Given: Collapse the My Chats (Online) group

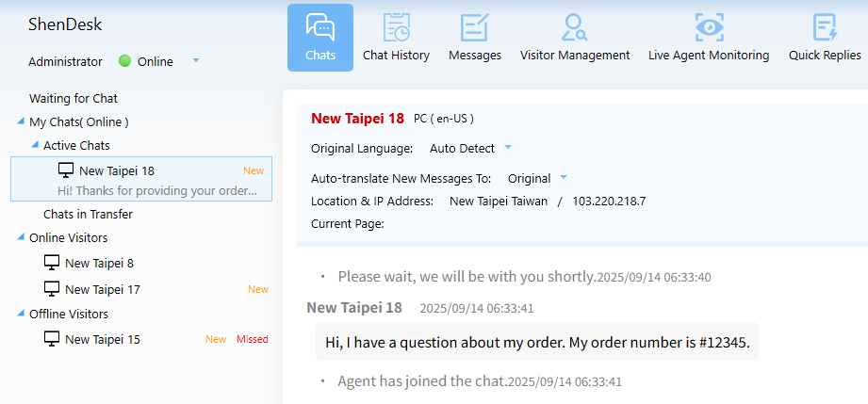Looking at the screenshot, I should click(21, 121).
